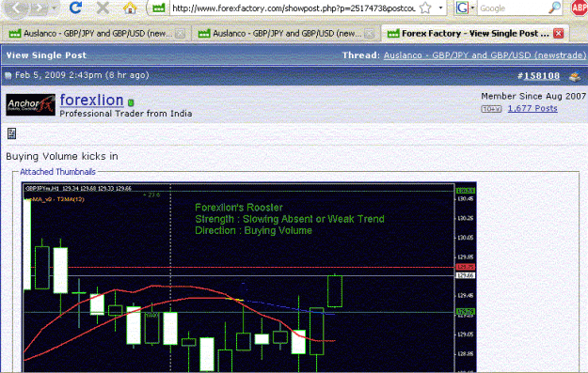Click green online status icon by forexlion

131,102
